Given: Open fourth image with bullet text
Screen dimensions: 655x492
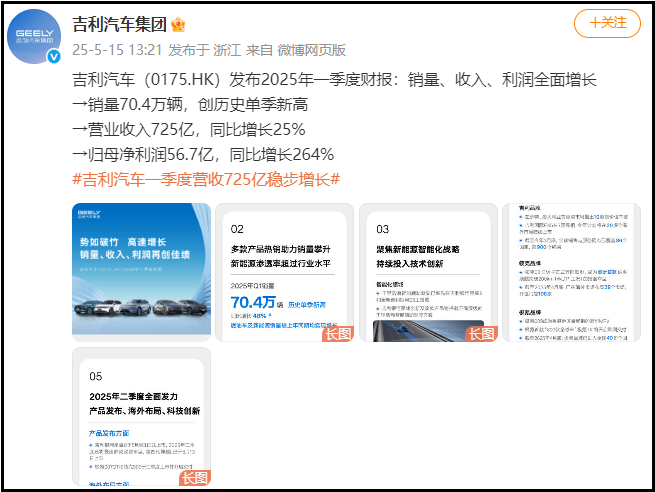Looking at the screenshot, I should pyautogui.click(x=571, y=272).
